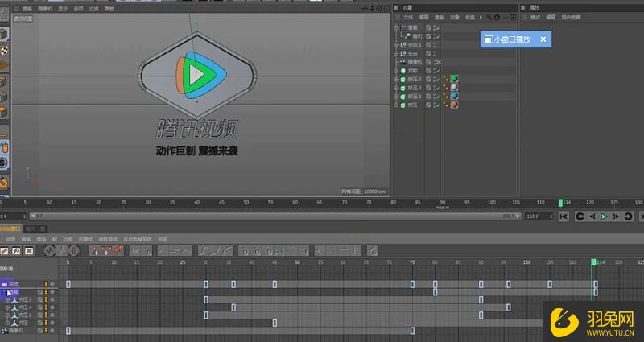Viewport: 644px width, 342px height.
Task: Toggle the S snap icon in left palette
Action: coord(4,163)
